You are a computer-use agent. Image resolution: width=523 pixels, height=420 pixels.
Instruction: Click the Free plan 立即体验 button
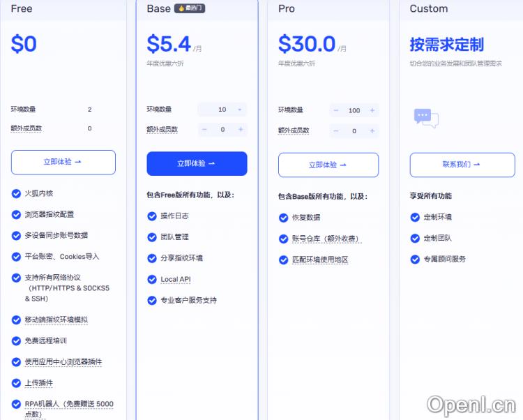tap(63, 162)
